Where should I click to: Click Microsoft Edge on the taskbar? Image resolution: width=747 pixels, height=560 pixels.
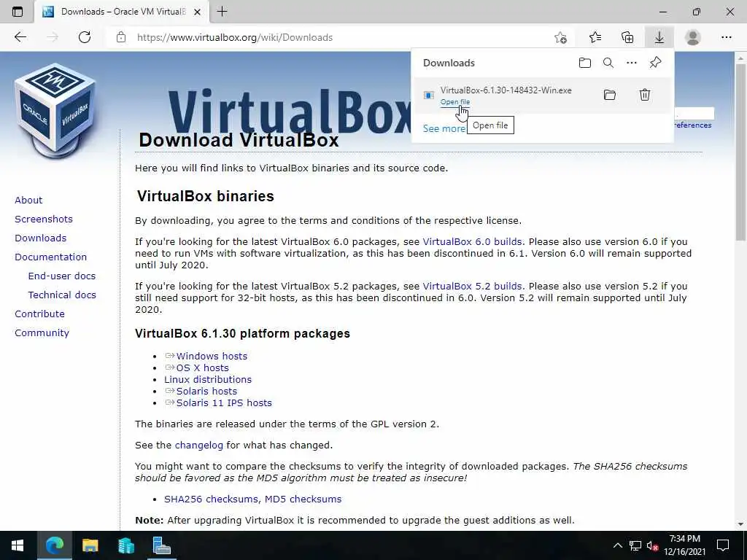(54, 545)
